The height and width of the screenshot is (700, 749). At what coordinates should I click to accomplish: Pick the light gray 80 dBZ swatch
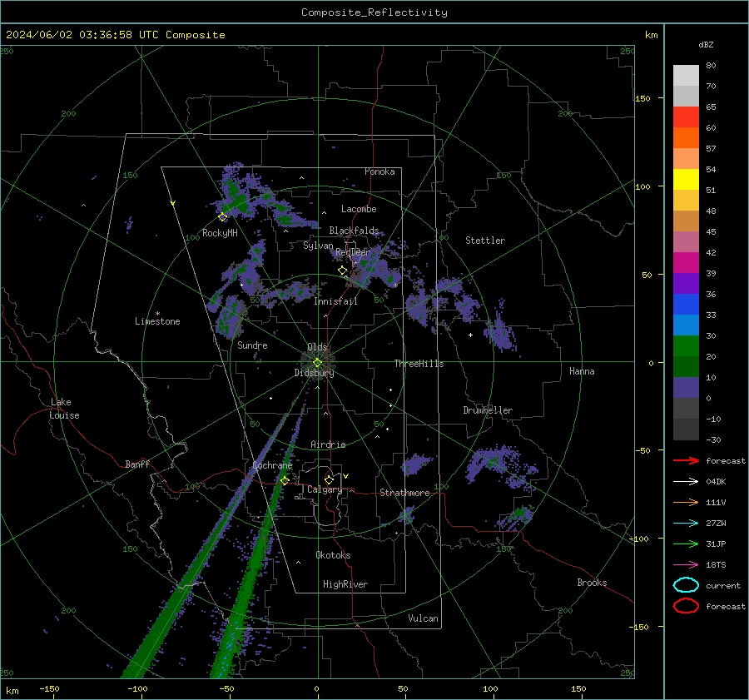686,76
